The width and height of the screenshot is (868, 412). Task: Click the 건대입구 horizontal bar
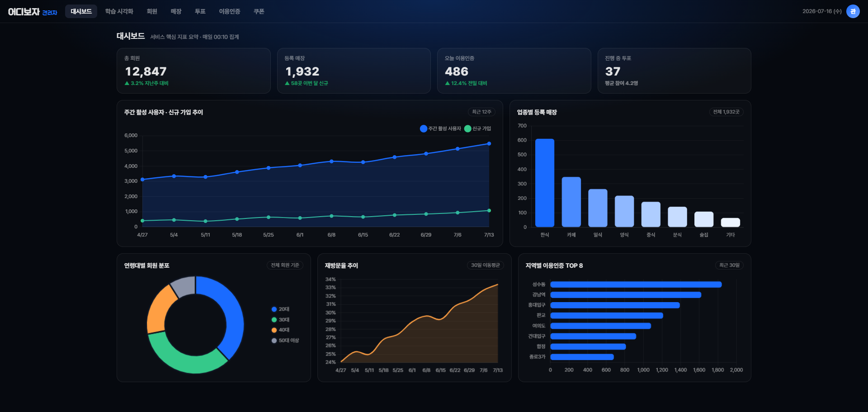tap(593, 336)
